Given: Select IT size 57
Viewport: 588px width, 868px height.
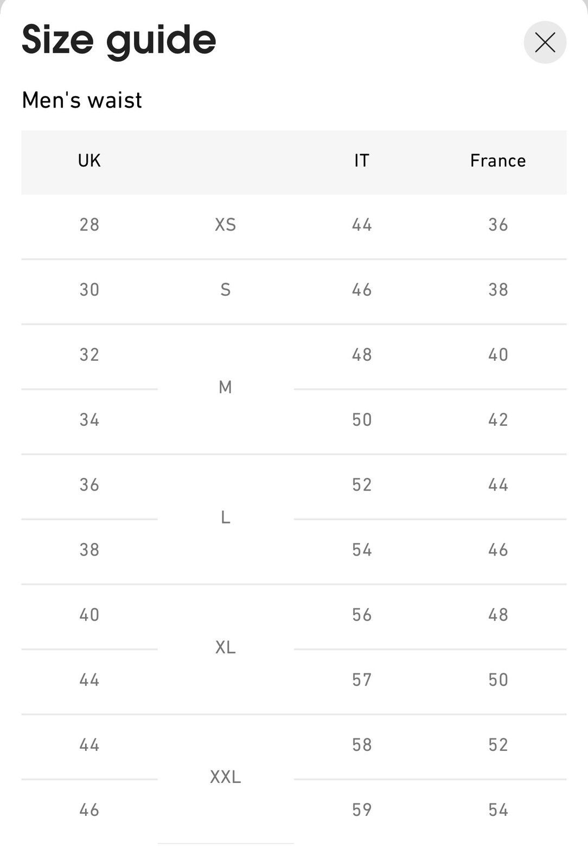Looking at the screenshot, I should click(x=362, y=680).
